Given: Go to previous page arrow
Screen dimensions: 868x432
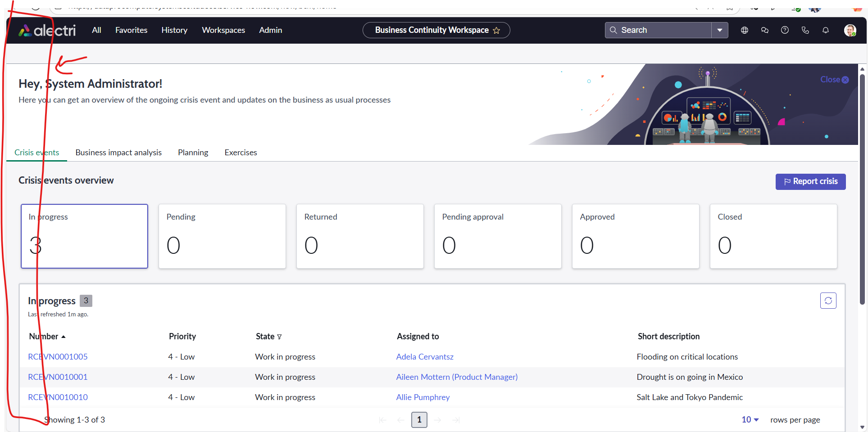Looking at the screenshot, I should coord(401,420).
